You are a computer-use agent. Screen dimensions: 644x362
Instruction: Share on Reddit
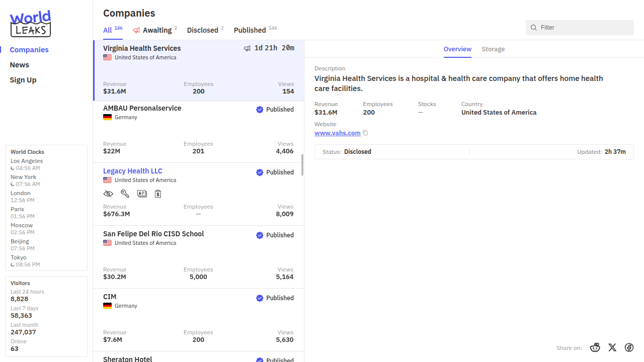[595, 347]
